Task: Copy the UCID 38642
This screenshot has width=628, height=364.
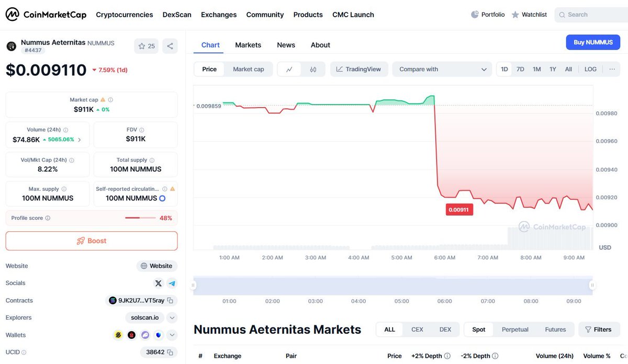Action: pos(170,352)
